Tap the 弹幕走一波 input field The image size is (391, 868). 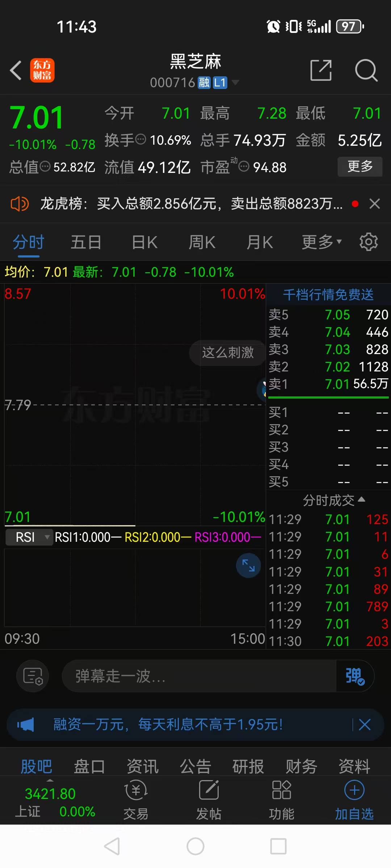199,676
